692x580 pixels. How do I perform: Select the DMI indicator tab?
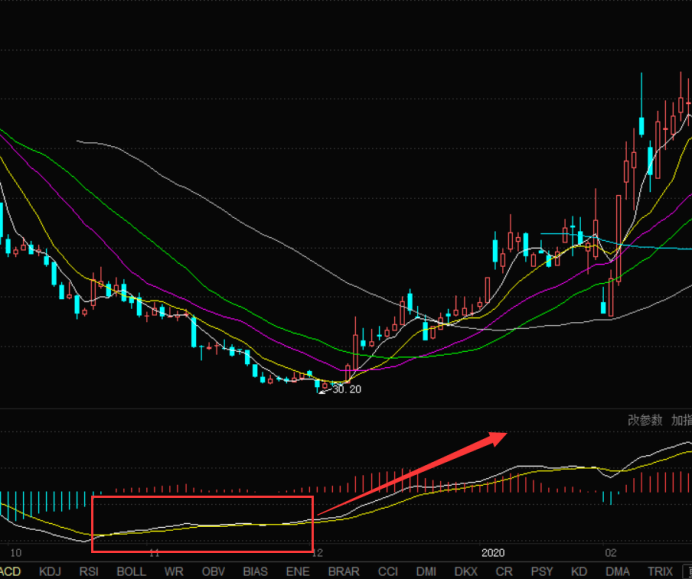point(426,571)
